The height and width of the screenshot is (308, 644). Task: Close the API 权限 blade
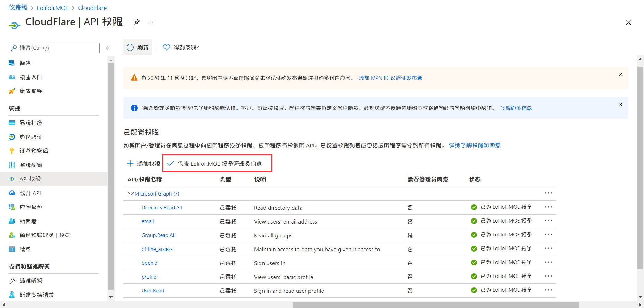click(628, 22)
